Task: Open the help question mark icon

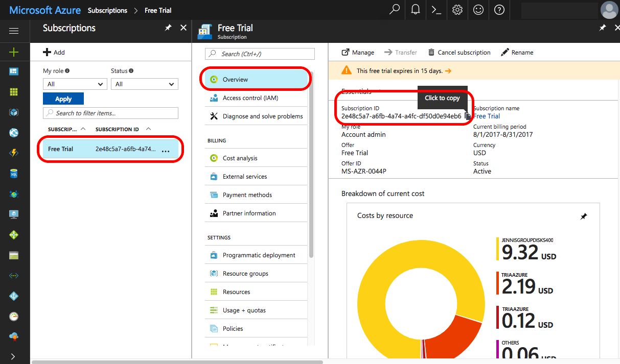Action: (x=499, y=10)
